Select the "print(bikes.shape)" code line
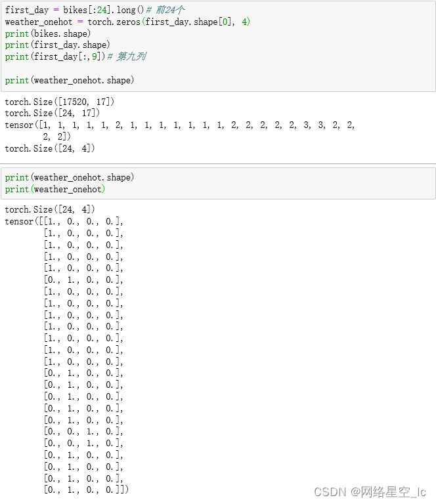Viewport: 436px width, 504px height. [x=47, y=33]
